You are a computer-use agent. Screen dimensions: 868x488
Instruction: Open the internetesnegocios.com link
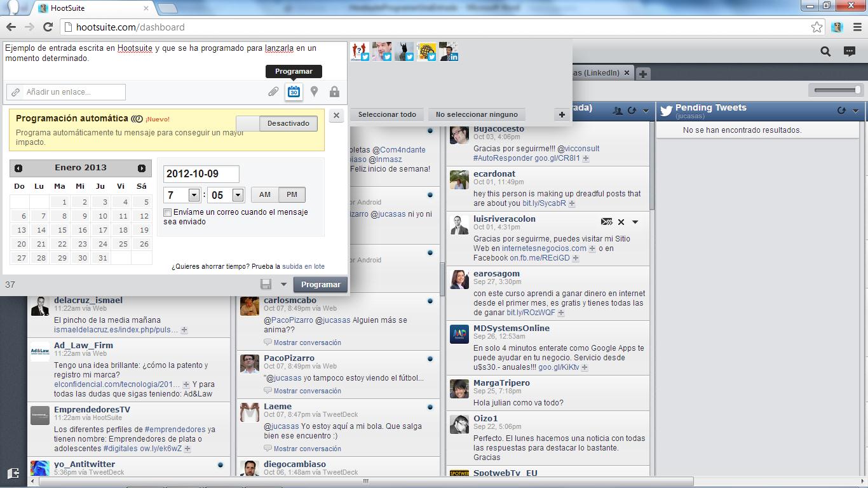(x=544, y=248)
